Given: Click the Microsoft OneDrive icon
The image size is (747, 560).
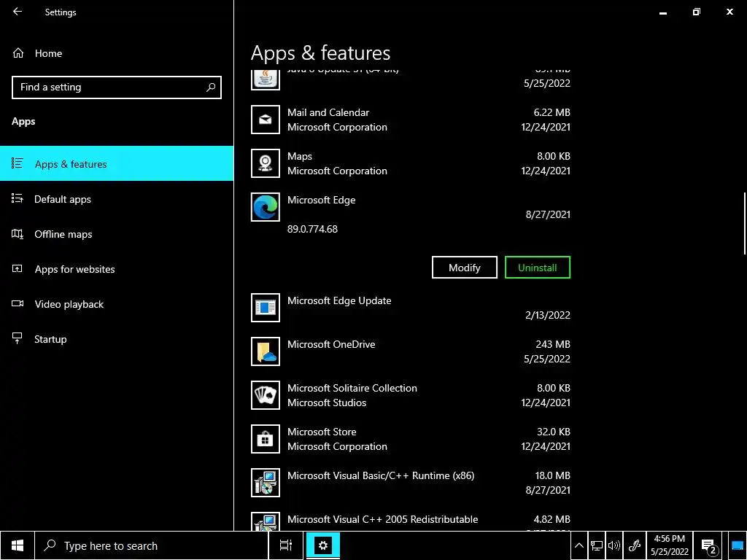Looking at the screenshot, I should tap(266, 351).
